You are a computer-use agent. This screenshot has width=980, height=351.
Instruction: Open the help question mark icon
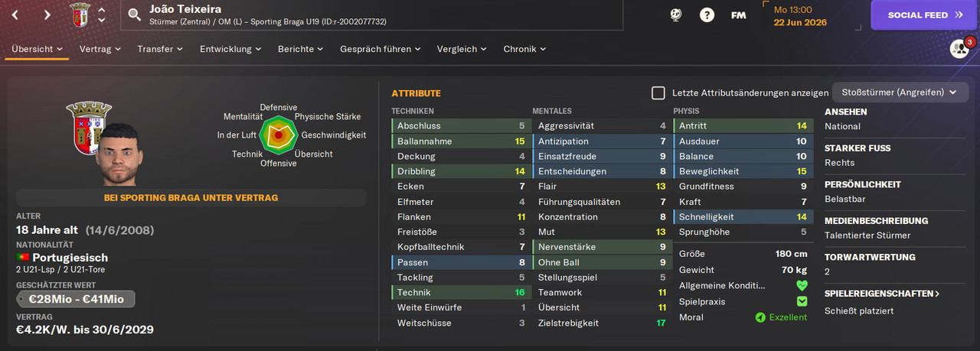tap(707, 15)
